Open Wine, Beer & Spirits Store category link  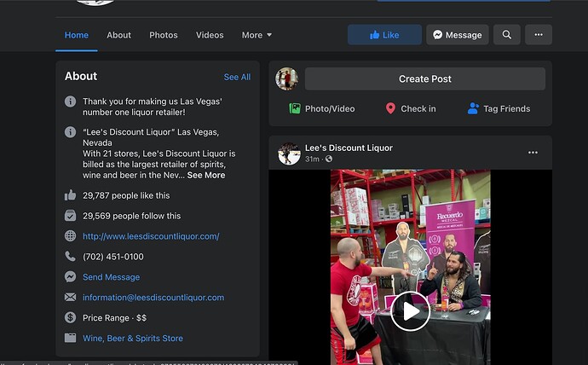point(133,339)
